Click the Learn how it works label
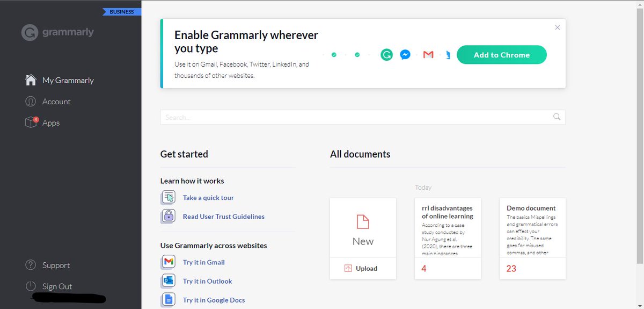The image size is (644, 309). [192, 181]
